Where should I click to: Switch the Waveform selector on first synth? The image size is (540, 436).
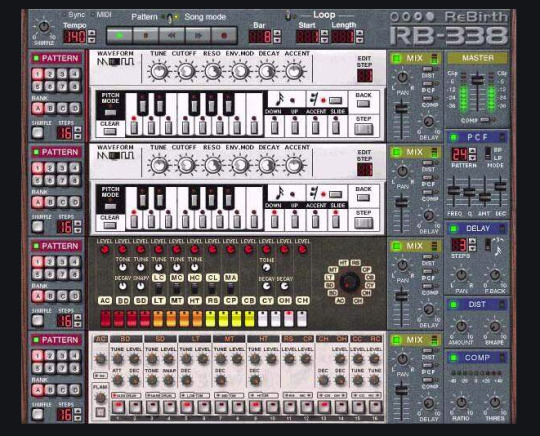tap(115, 62)
